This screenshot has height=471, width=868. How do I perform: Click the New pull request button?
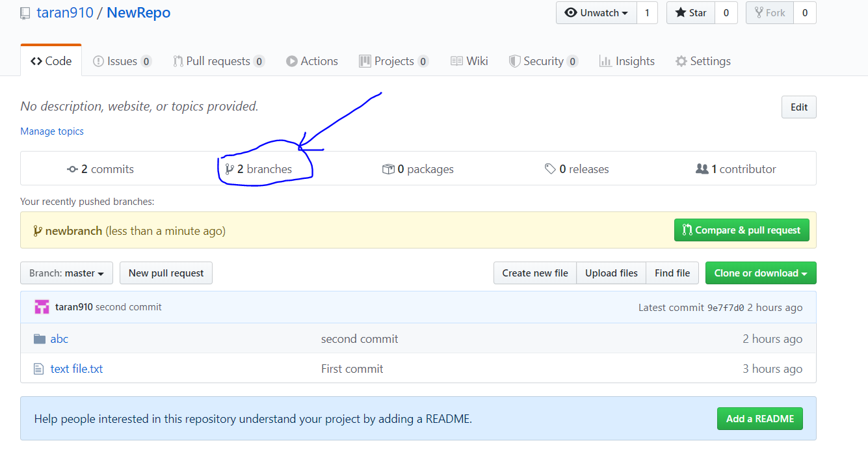[166, 273]
